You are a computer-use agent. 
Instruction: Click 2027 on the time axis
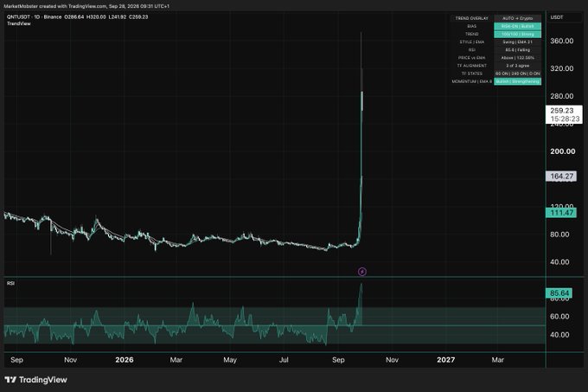(x=446, y=360)
